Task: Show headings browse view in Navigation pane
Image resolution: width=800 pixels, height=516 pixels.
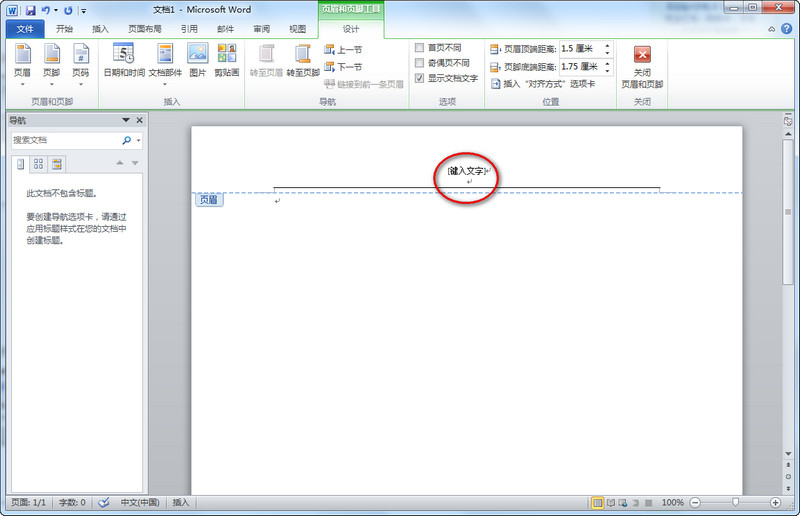Action: click(x=20, y=164)
